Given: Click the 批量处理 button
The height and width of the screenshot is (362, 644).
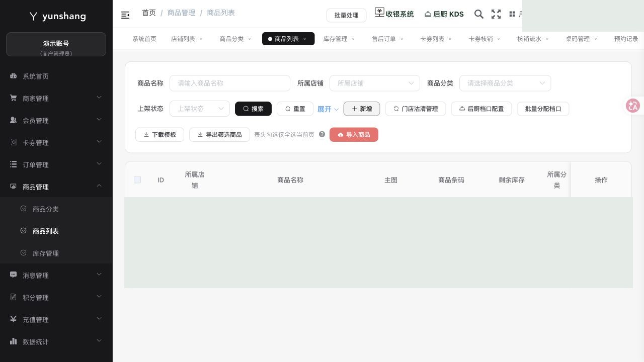Looking at the screenshot, I should pyautogui.click(x=346, y=15).
